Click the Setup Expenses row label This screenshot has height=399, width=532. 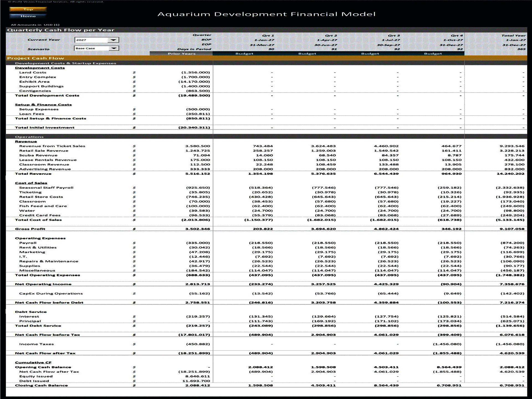coord(39,109)
